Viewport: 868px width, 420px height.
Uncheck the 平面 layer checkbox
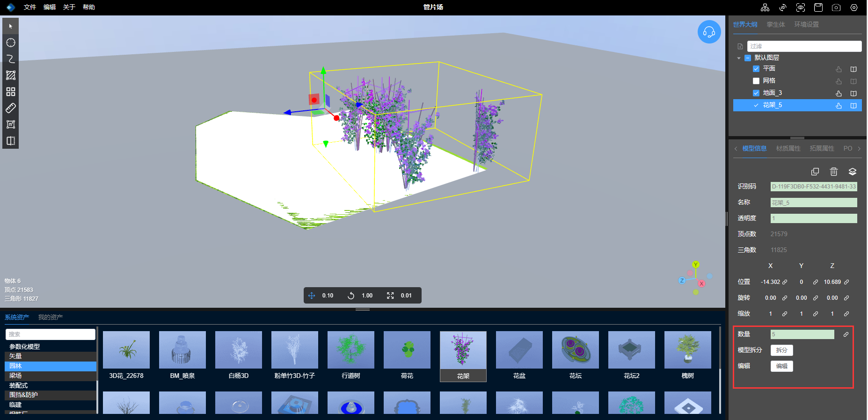(x=756, y=69)
